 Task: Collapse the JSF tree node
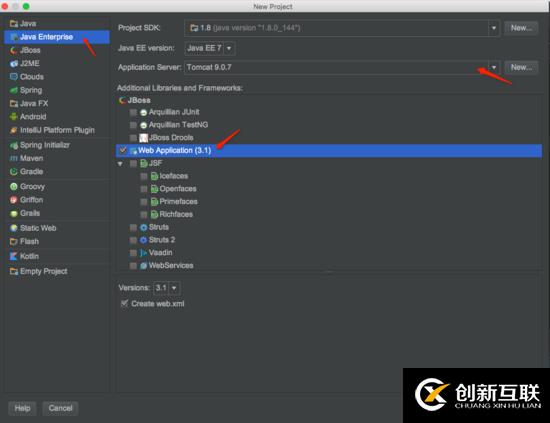[x=120, y=163]
